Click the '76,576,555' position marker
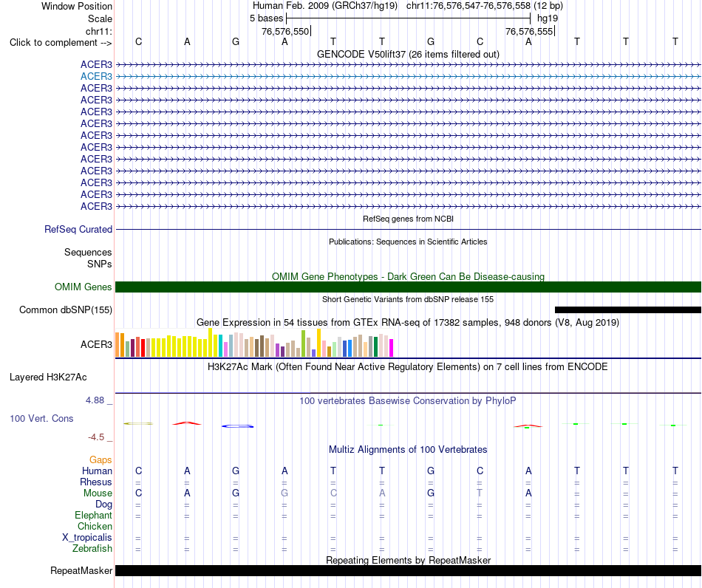Viewport: 702px width, 588px height. 529,31
